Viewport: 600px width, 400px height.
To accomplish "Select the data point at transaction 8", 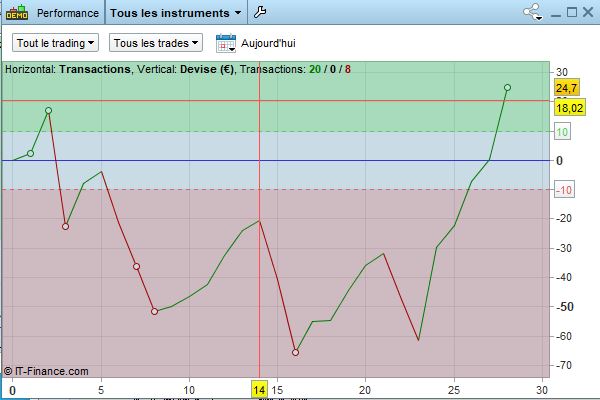I will (x=154, y=312).
